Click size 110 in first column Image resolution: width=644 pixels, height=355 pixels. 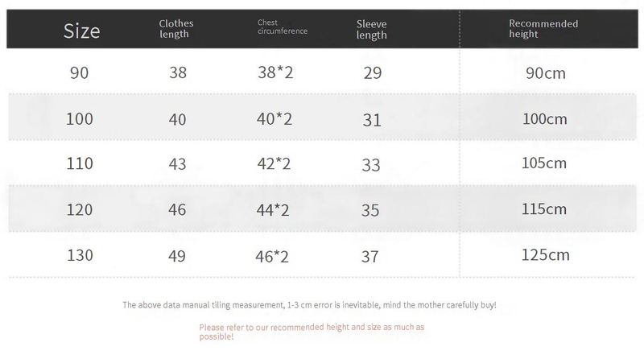tap(80, 163)
